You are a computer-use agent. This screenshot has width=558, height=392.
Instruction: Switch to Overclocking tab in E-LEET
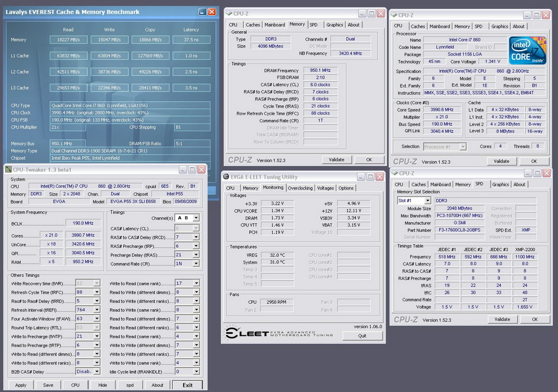click(x=300, y=188)
